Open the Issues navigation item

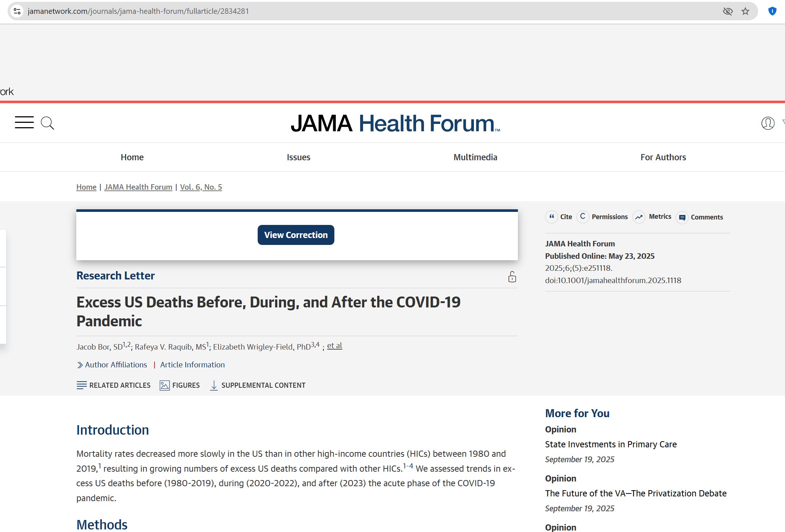pos(298,157)
